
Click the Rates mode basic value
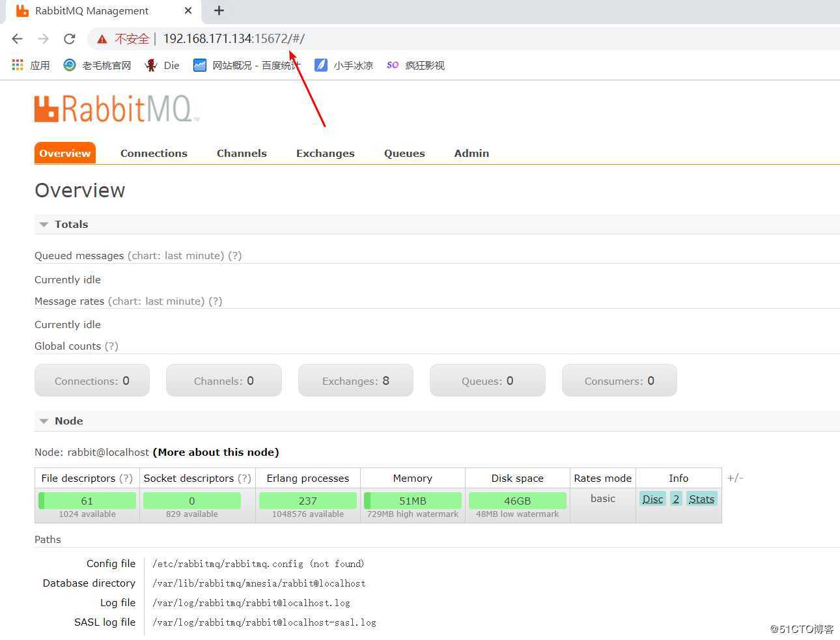(x=603, y=498)
